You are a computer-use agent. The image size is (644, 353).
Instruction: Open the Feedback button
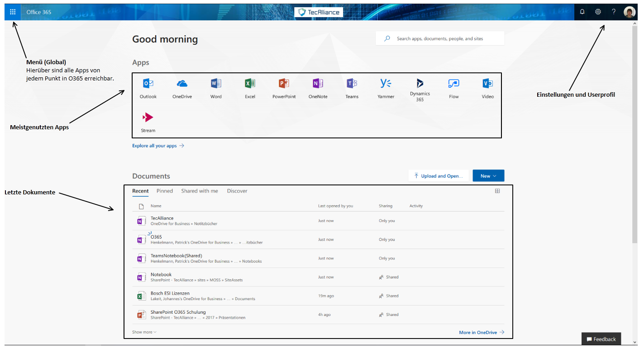pos(601,339)
